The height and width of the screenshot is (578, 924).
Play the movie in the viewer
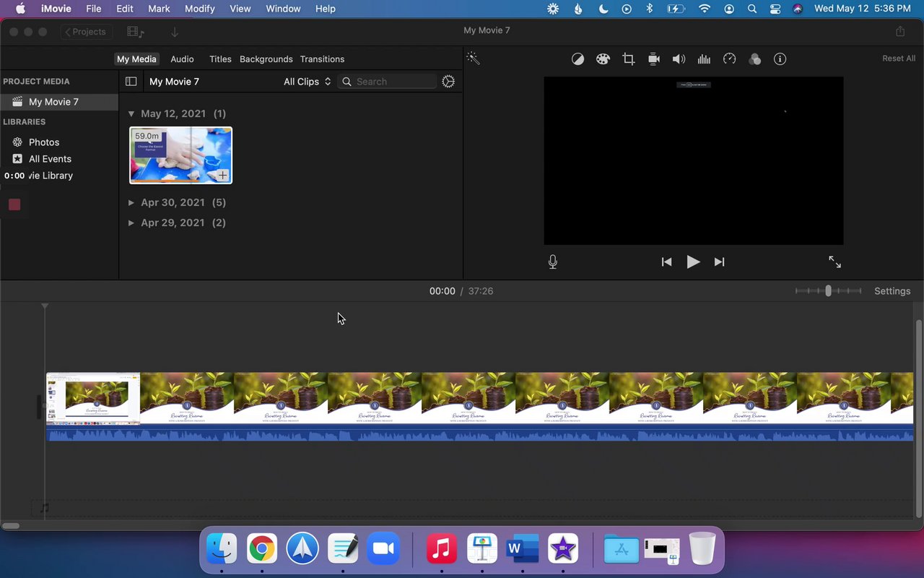point(693,262)
